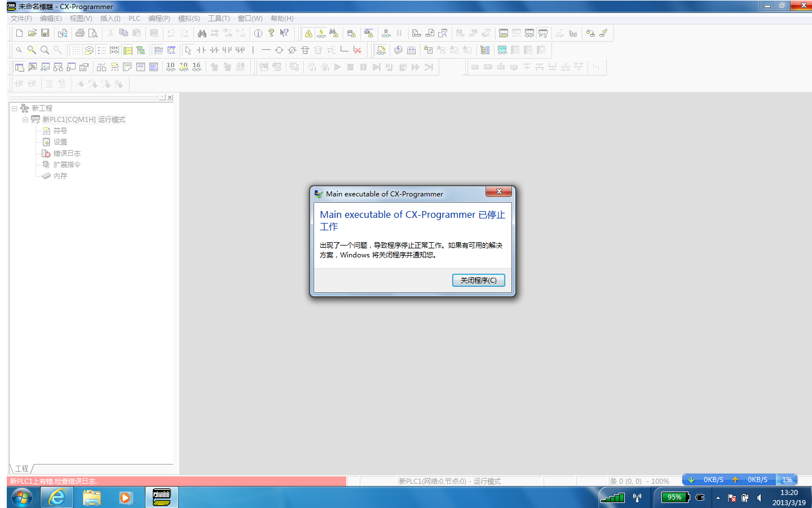
Task: Open the PLC menu
Action: pyautogui.click(x=134, y=19)
